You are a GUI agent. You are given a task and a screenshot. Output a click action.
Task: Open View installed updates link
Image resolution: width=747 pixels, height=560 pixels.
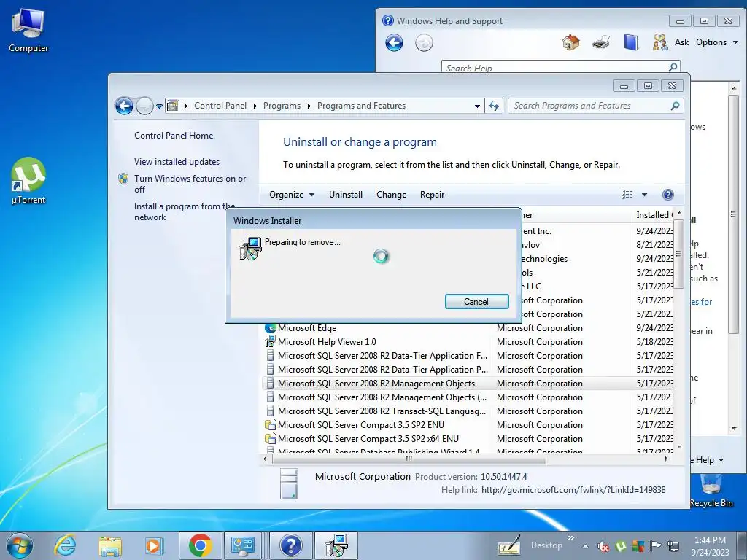click(x=177, y=161)
